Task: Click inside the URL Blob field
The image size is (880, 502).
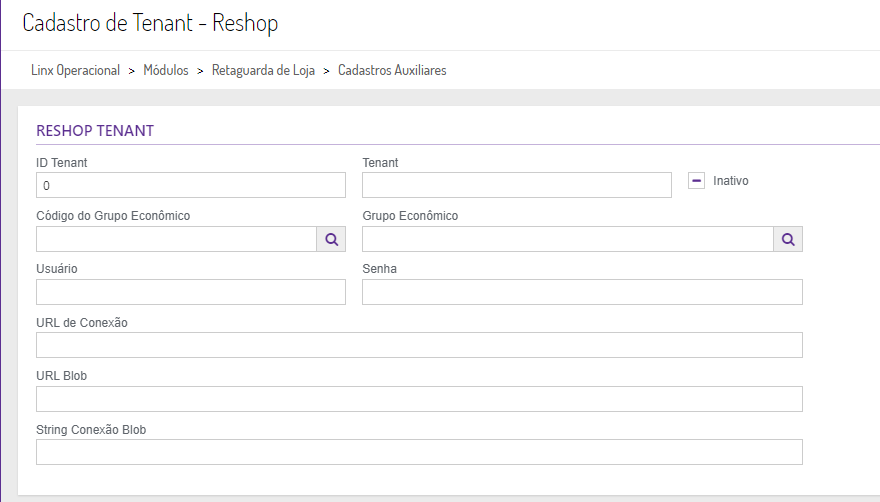Action: 419,399
